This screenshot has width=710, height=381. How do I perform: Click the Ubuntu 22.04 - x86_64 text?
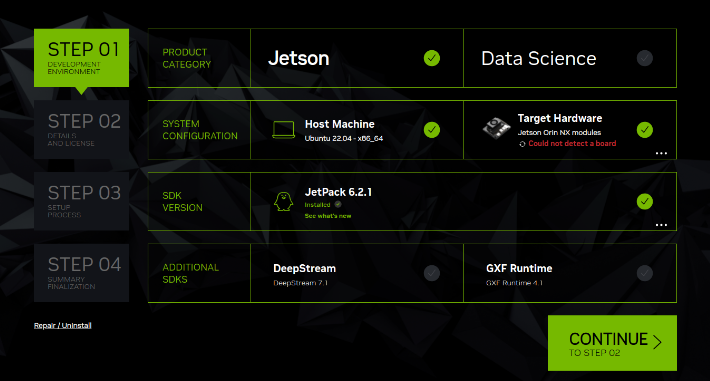click(344, 138)
